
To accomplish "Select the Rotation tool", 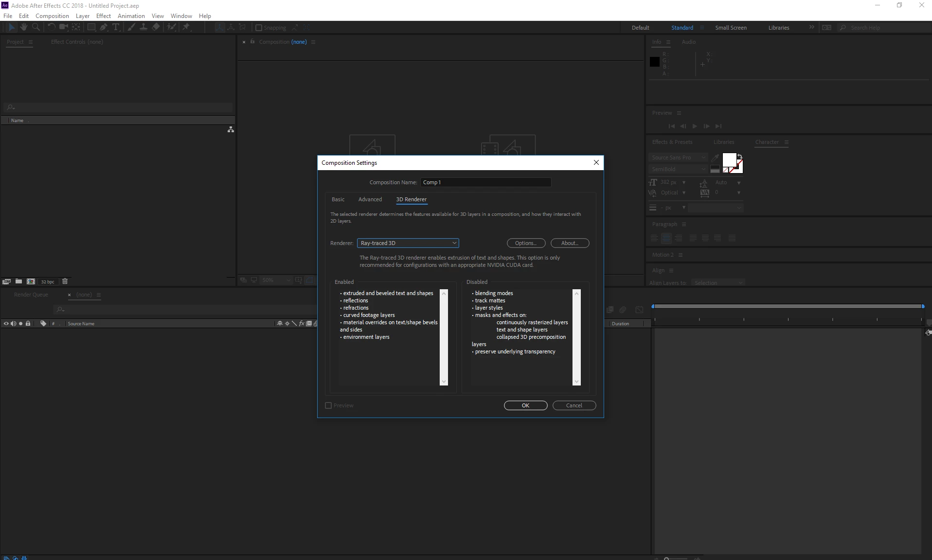I will click(51, 27).
